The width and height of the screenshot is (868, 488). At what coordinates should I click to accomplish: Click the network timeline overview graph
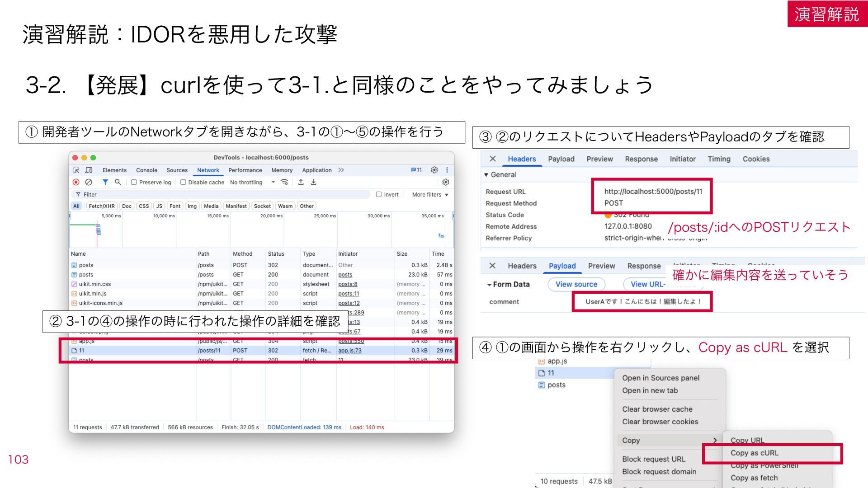(x=261, y=230)
